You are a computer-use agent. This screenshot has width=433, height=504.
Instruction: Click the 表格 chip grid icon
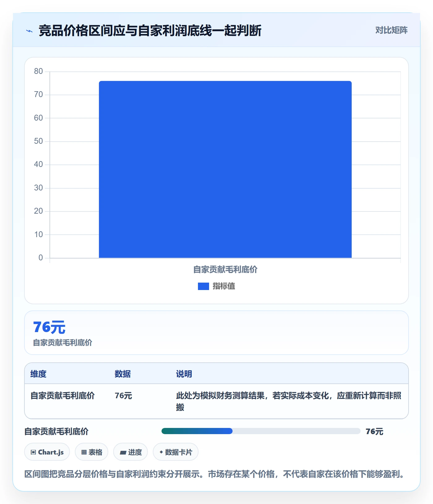click(84, 452)
